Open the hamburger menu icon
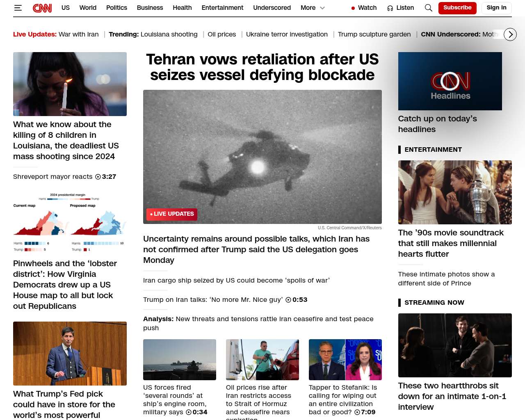The height and width of the screenshot is (420, 525). [18, 8]
